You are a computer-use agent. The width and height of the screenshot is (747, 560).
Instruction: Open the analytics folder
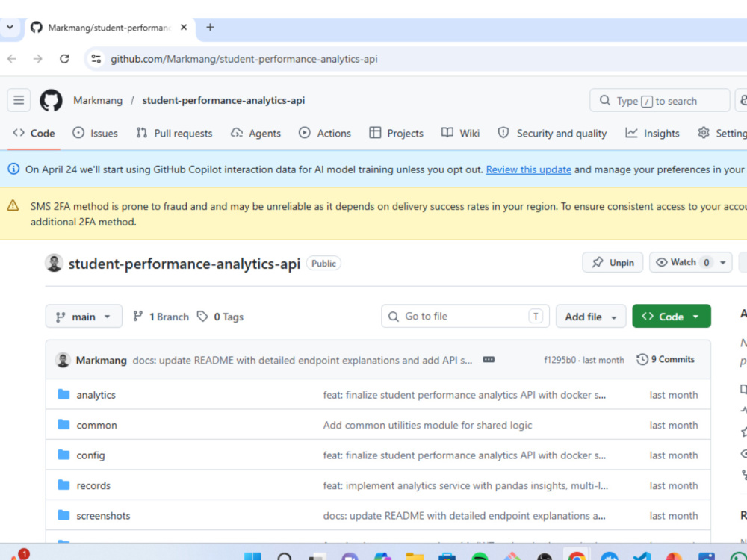click(x=96, y=395)
